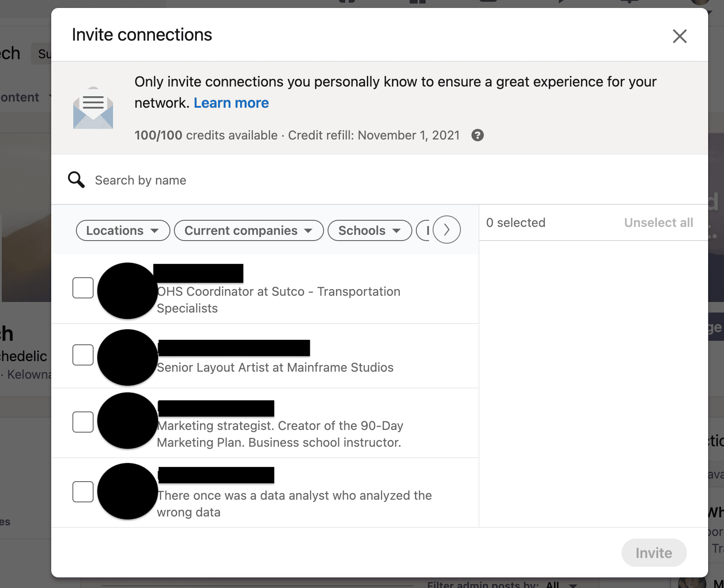The width and height of the screenshot is (724, 588).
Task: Check the box beside the OHS Coordinator
Action: pyautogui.click(x=83, y=288)
